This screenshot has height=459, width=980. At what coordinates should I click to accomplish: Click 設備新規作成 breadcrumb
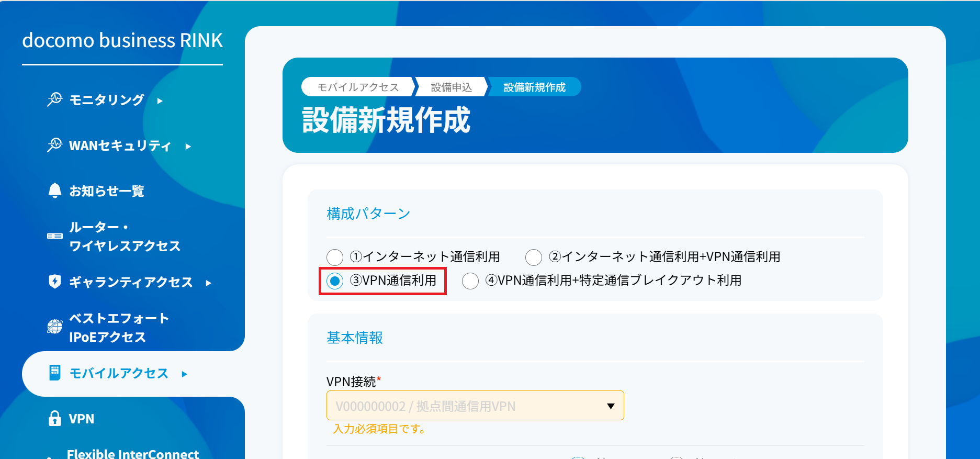point(534,87)
